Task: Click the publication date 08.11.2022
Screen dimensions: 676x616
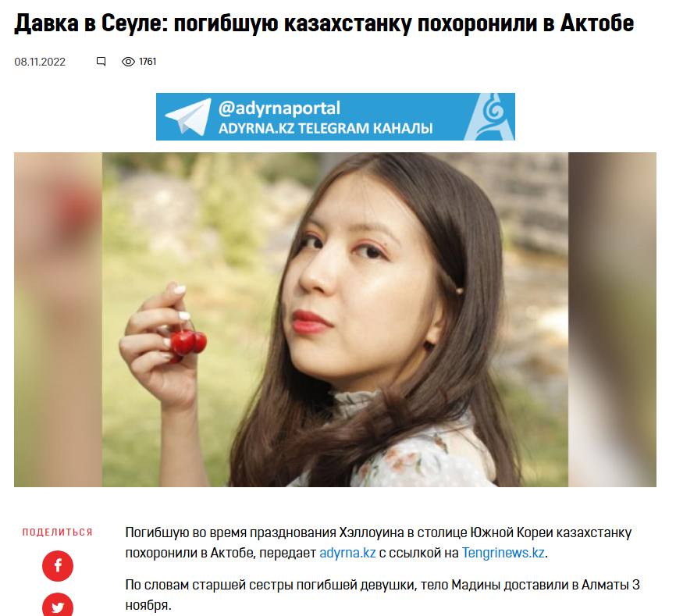Action: click(40, 62)
